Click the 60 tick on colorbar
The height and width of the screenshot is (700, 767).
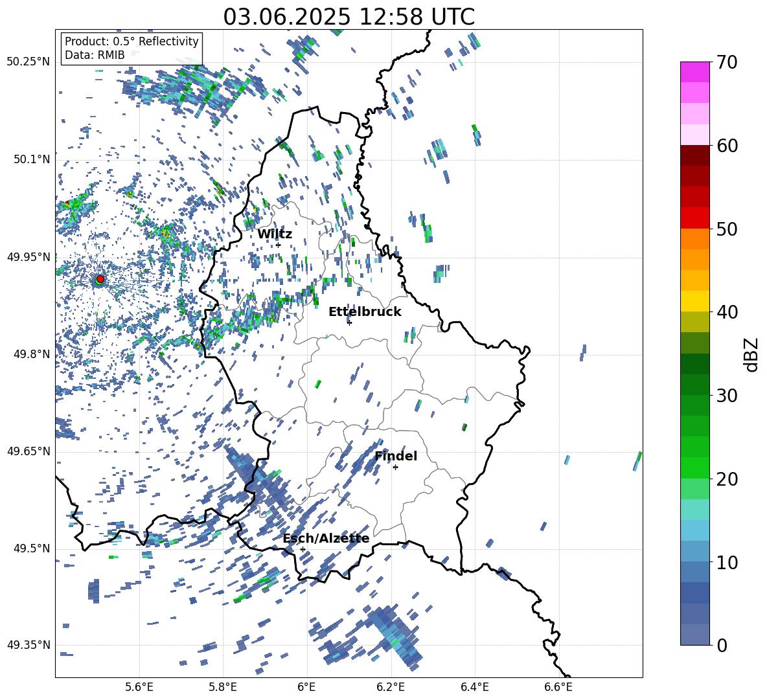(727, 146)
